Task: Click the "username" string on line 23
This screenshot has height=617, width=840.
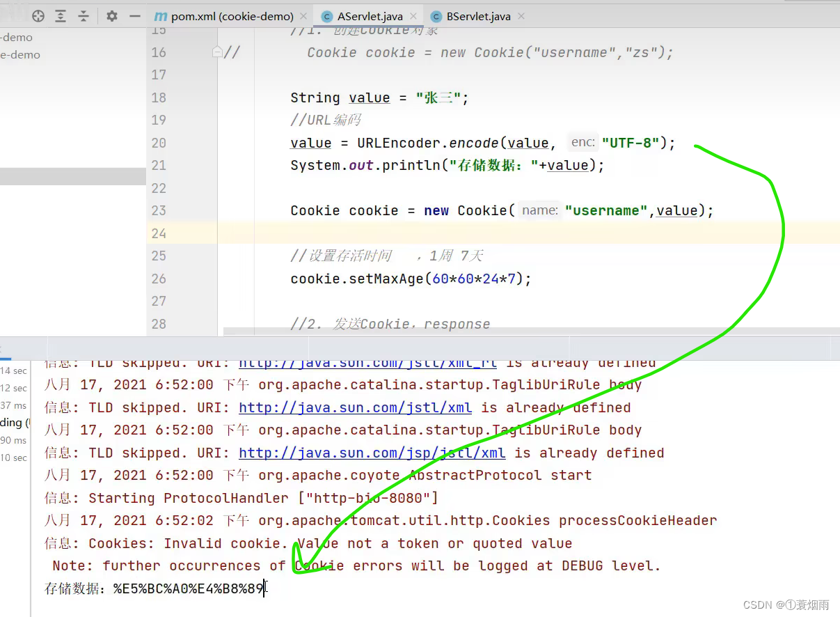Action: click(x=606, y=210)
